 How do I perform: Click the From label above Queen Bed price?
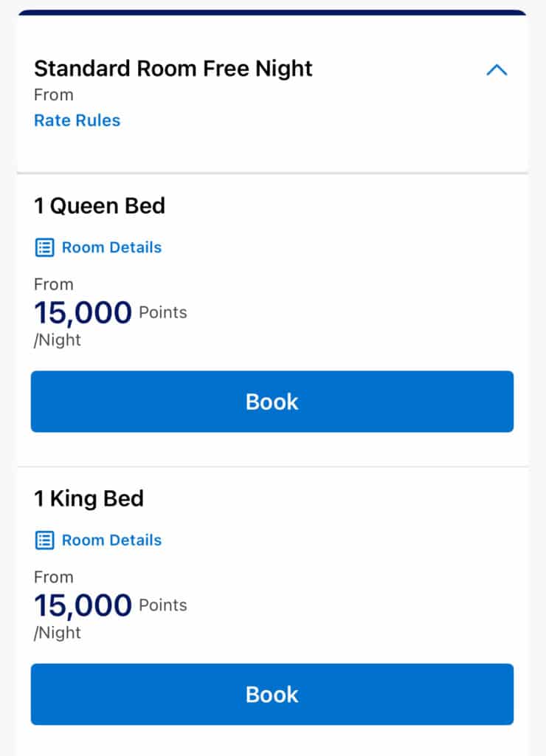54,284
